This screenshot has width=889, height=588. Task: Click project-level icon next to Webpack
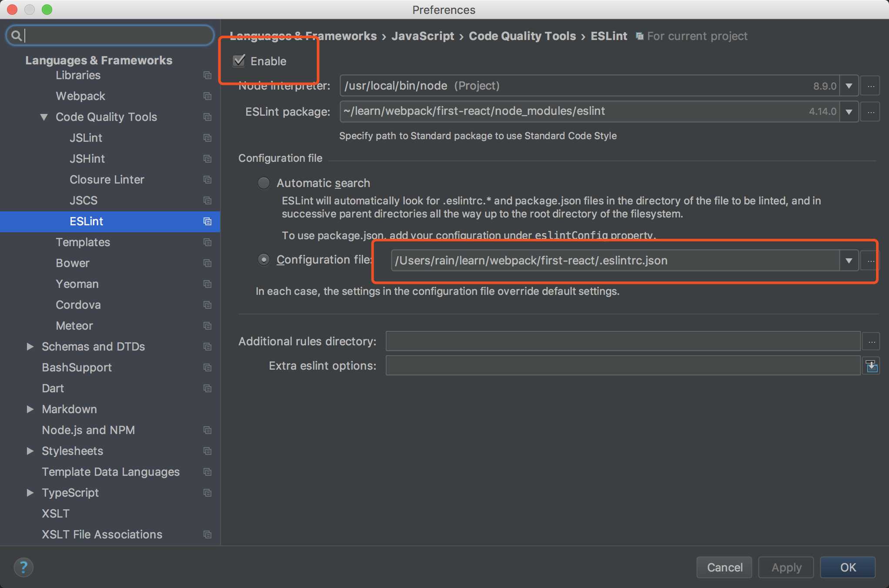coord(207,96)
